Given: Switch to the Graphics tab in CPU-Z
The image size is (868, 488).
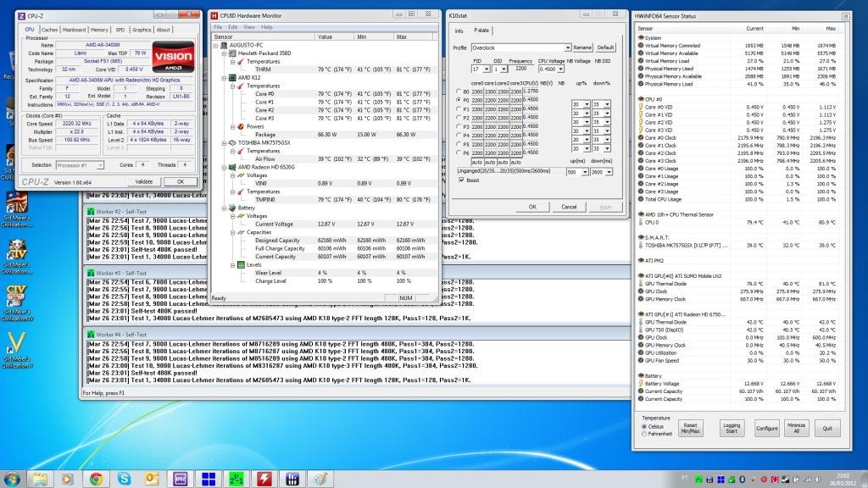Looking at the screenshot, I should pyautogui.click(x=142, y=30).
